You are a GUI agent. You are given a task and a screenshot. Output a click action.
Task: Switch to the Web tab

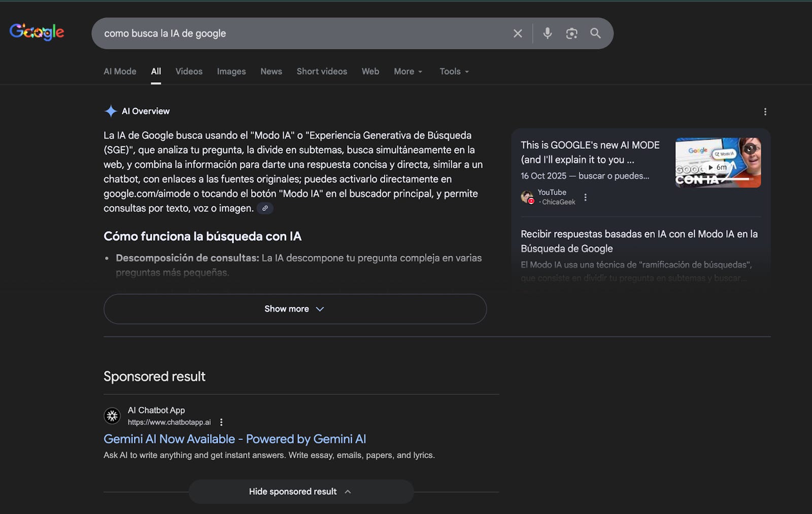(370, 72)
